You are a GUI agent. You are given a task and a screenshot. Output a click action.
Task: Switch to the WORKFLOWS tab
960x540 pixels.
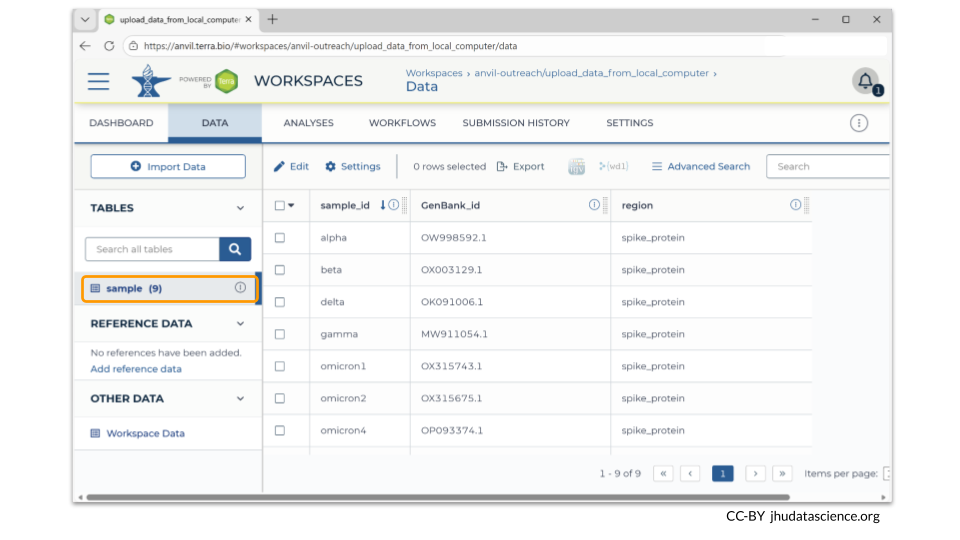[402, 123]
